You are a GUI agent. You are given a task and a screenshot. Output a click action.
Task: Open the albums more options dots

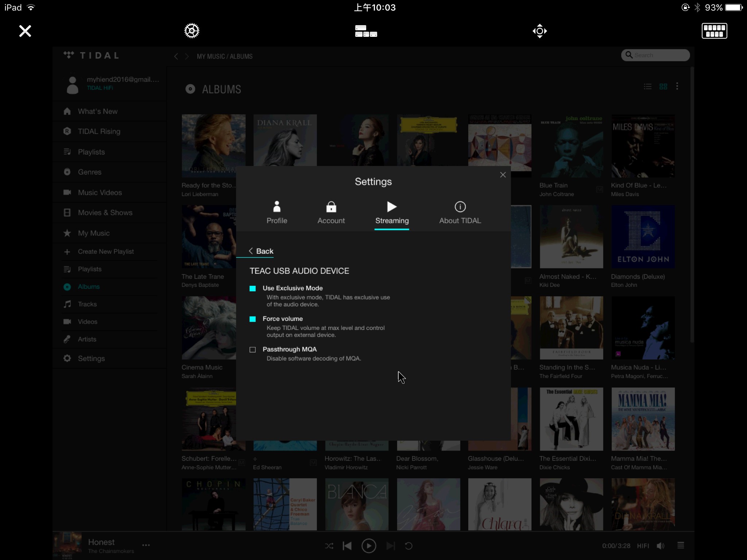tap(677, 86)
